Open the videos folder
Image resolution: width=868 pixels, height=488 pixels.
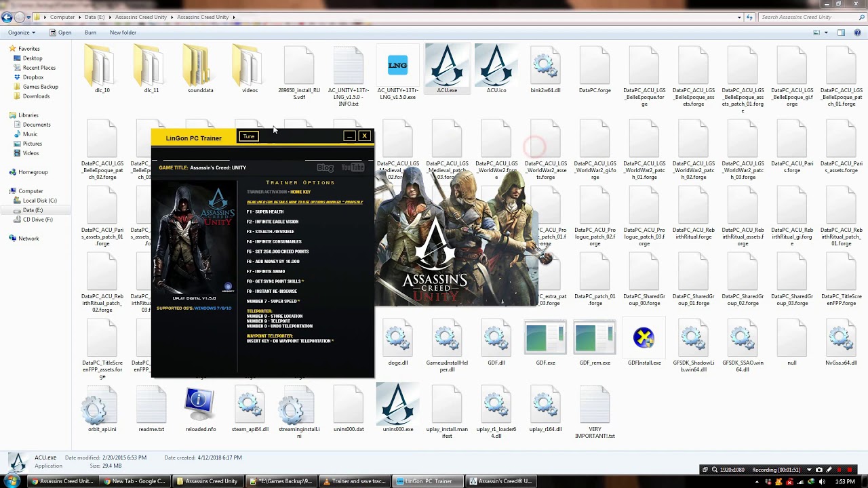click(250, 68)
